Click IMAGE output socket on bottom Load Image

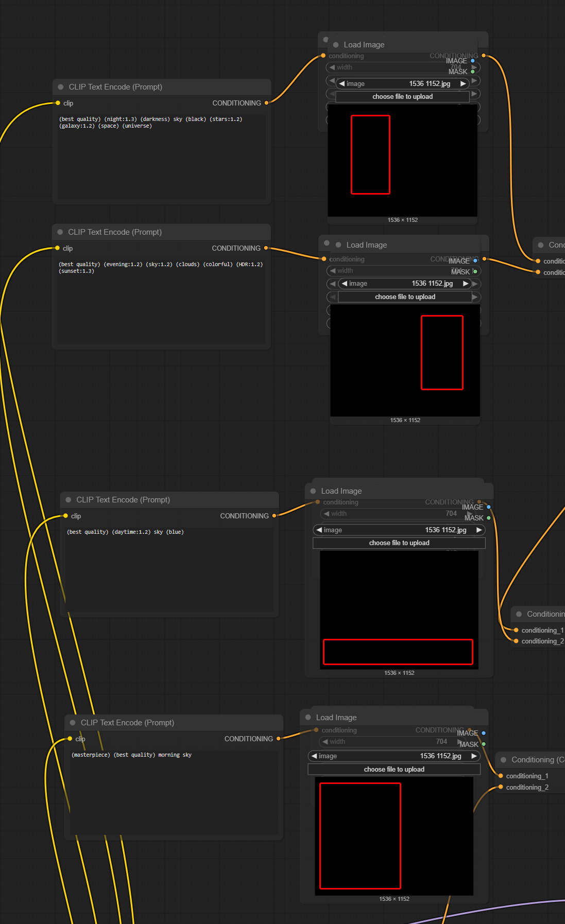484,733
